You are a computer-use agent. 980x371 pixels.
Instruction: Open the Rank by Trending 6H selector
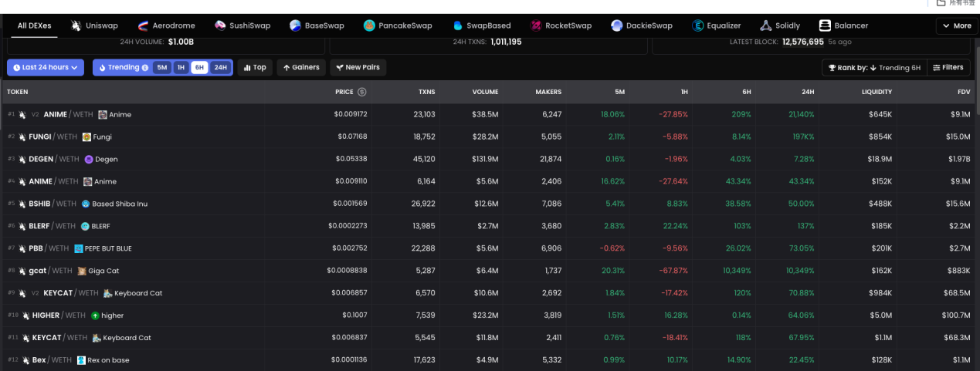874,68
